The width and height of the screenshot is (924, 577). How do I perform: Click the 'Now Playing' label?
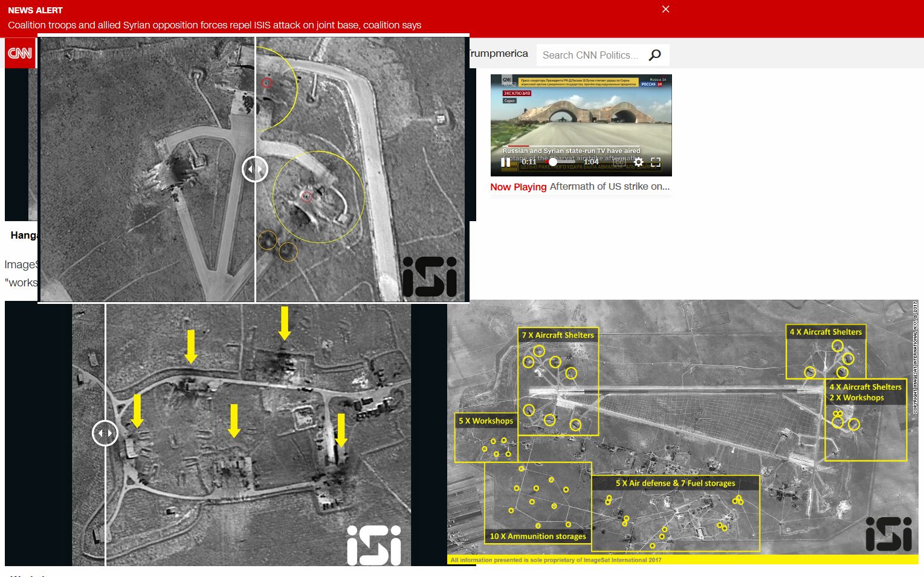pos(519,187)
